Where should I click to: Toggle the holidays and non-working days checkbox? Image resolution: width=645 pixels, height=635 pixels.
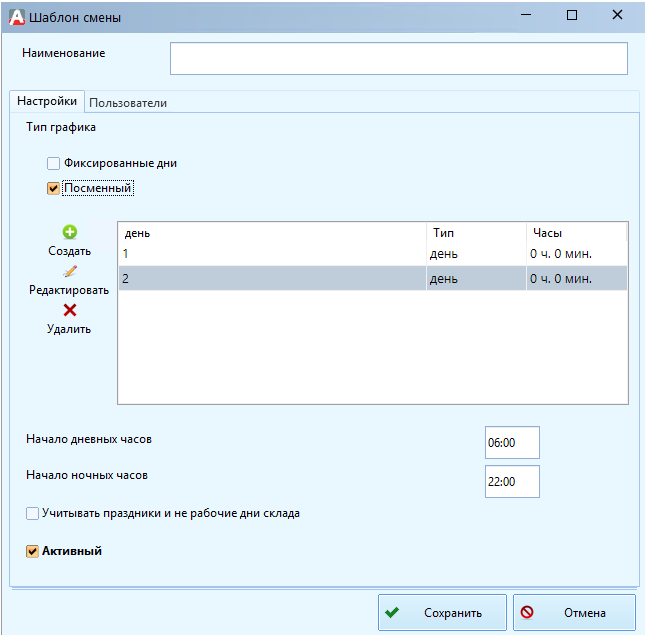coord(33,513)
